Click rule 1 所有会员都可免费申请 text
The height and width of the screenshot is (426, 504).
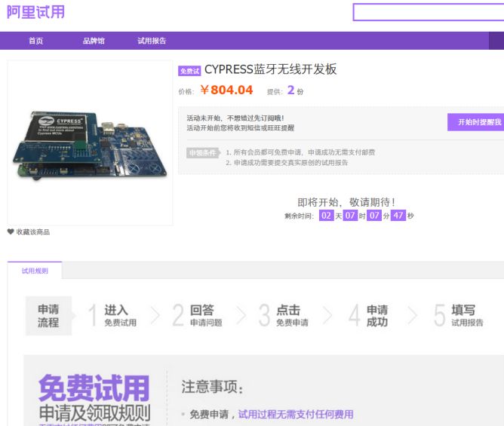[x=300, y=152]
